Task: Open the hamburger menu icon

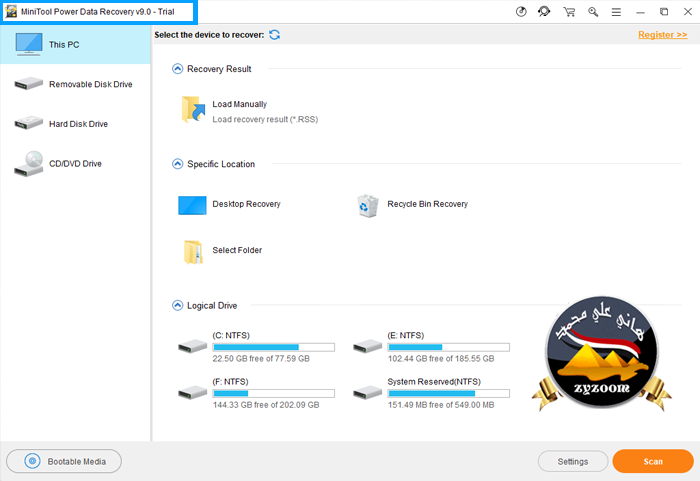Action: point(616,13)
